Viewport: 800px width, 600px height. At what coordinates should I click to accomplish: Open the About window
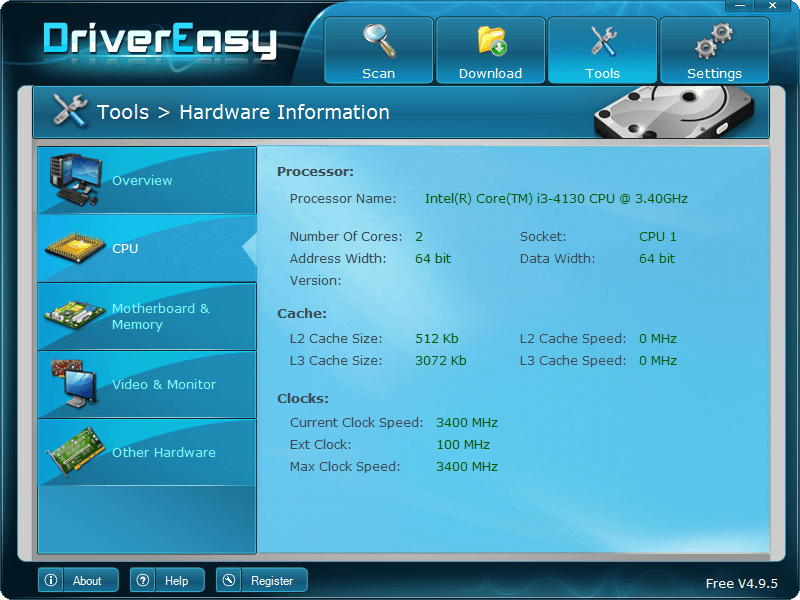click(x=89, y=580)
